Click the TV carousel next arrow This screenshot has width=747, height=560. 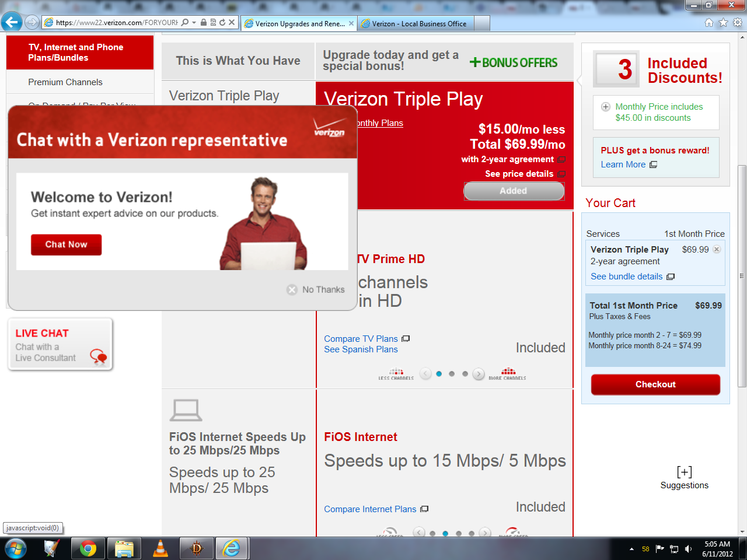(x=479, y=374)
